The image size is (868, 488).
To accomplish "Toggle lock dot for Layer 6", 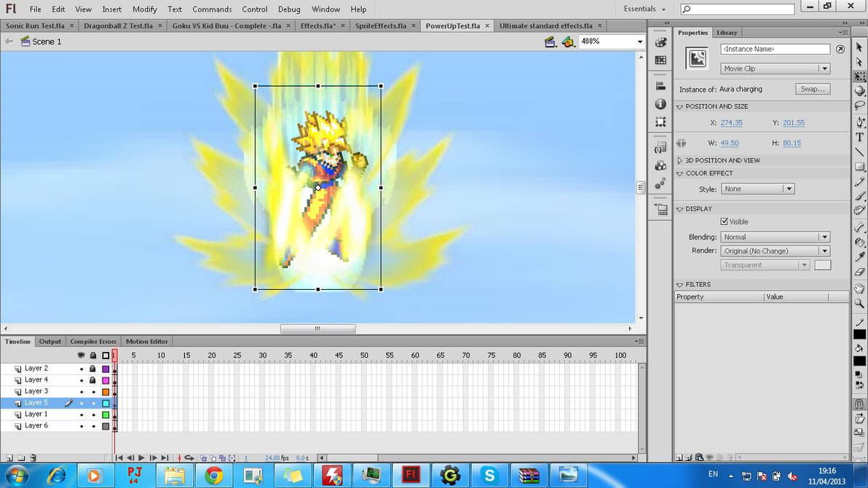I will click(x=93, y=426).
